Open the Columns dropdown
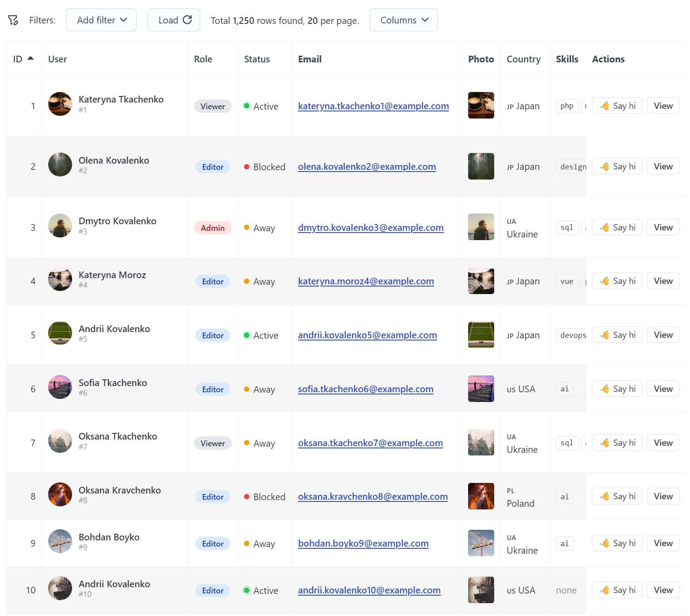 (x=404, y=20)
